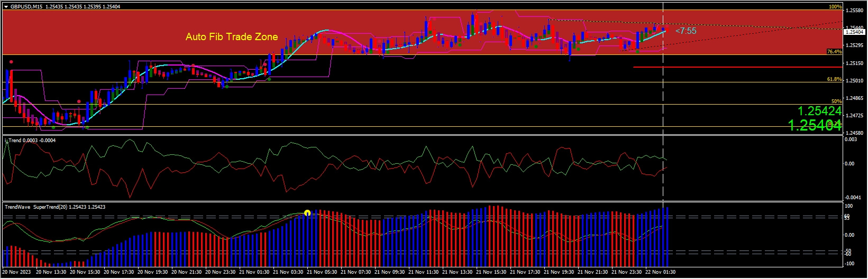Click the '21 Nov 13:30' time label
This screenshot has width=868, height=279.
(458, 272)
